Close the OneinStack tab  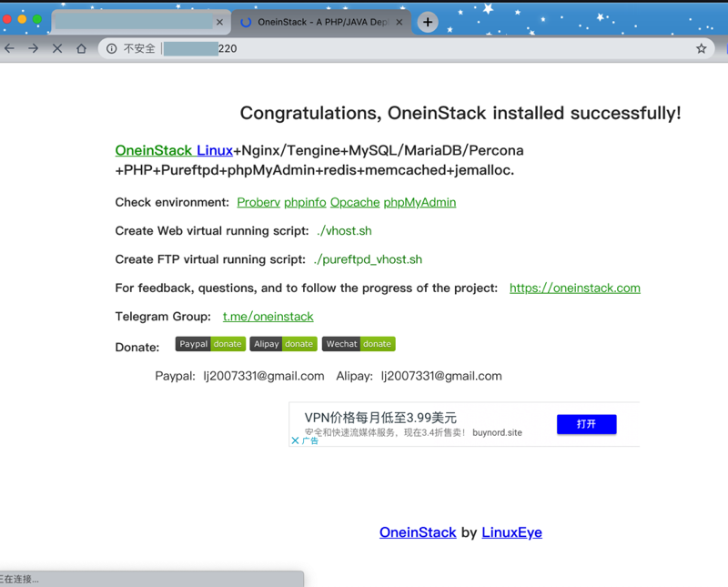[x=399, y=22]
